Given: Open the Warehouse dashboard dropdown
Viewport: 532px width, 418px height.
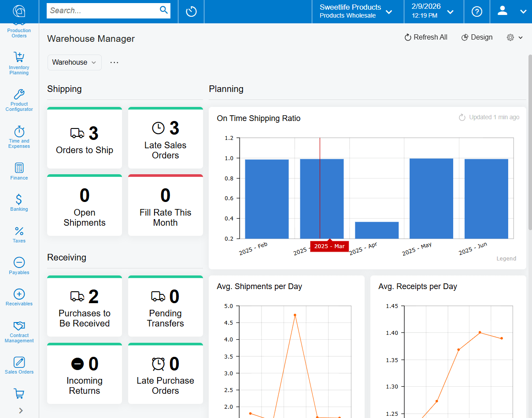Looking at the screenshot, I should [x=74, y=62].
